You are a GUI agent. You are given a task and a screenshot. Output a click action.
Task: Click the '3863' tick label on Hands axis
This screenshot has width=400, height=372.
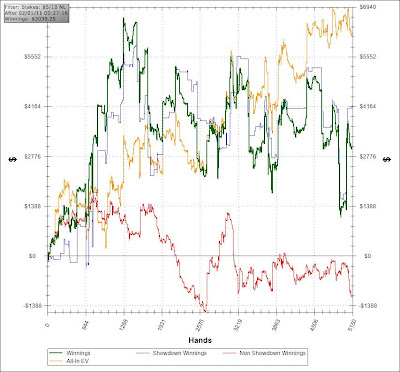point(276,324)
